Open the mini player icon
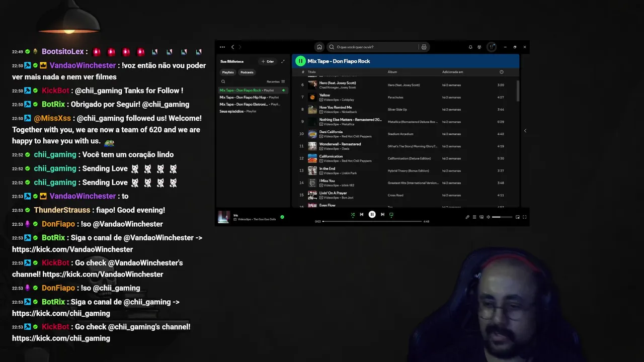644x362 pixels. (x=518, y=217)
